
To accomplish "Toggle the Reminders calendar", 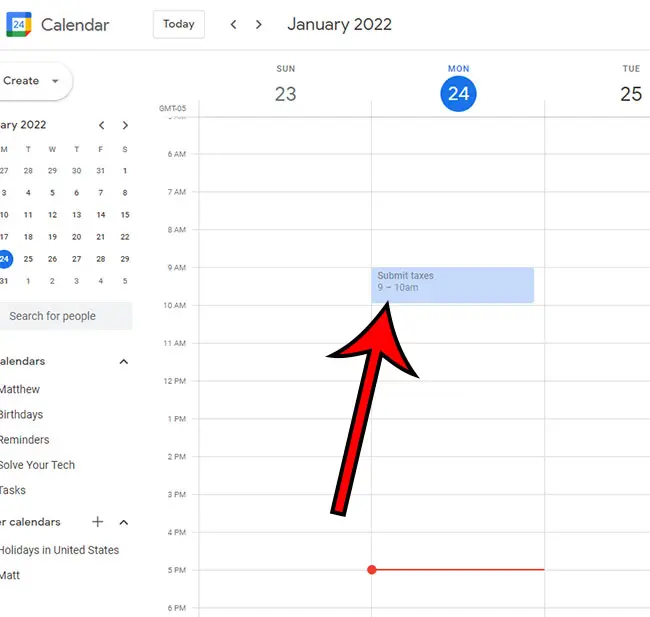I will point(25,439).
